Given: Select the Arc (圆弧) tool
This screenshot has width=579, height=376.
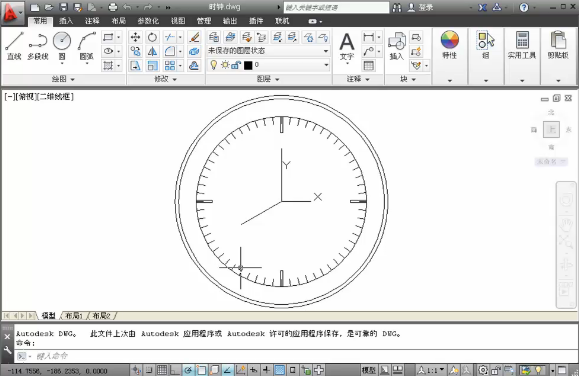Looking at the screenshot, I should click(86, 46).
